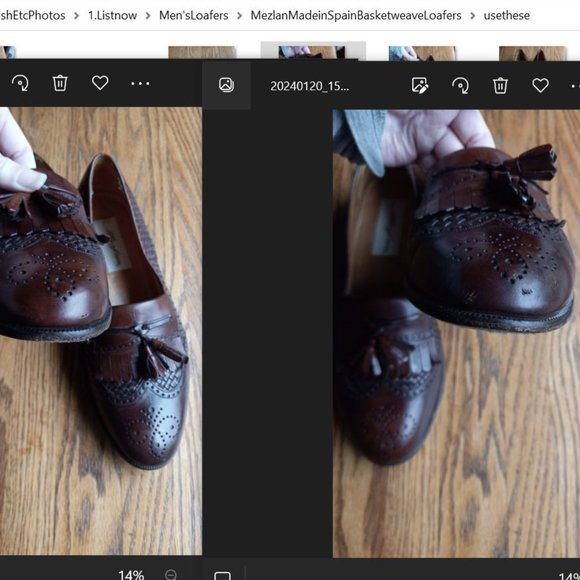Open MezlanMadeinSpainBasketweaveLoafers breadcrumb
This screenshot has height=580, width=580.
click(356, 16)
